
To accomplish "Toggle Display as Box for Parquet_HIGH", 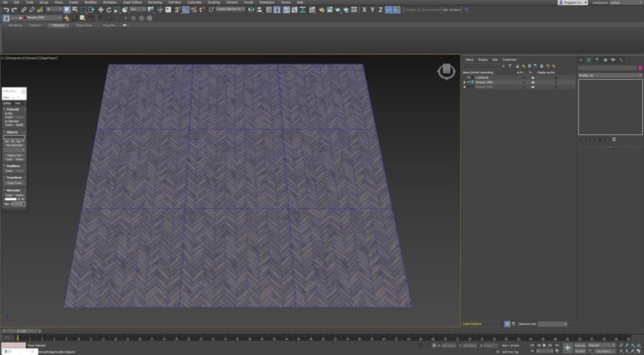I will tap(556, 82).
